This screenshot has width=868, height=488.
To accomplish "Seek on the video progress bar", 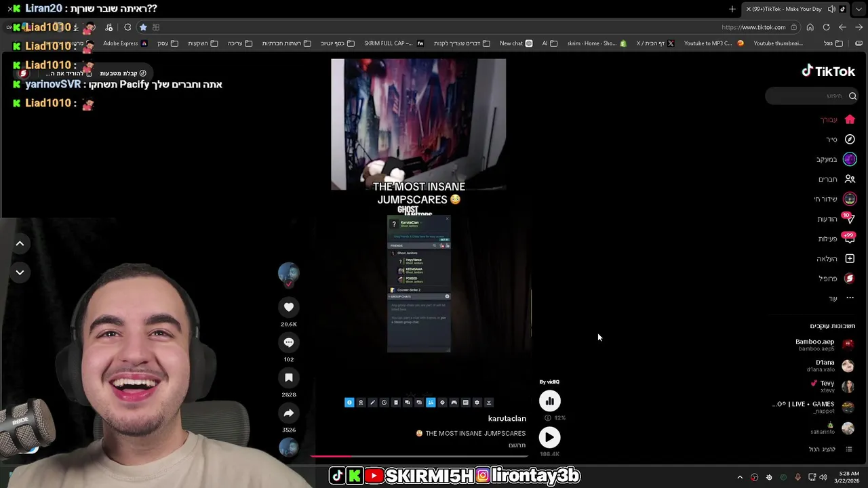I will (x=418, y=456).
